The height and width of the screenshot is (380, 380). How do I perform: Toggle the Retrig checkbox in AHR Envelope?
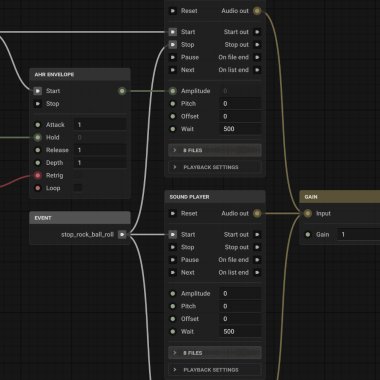[78, 175]
